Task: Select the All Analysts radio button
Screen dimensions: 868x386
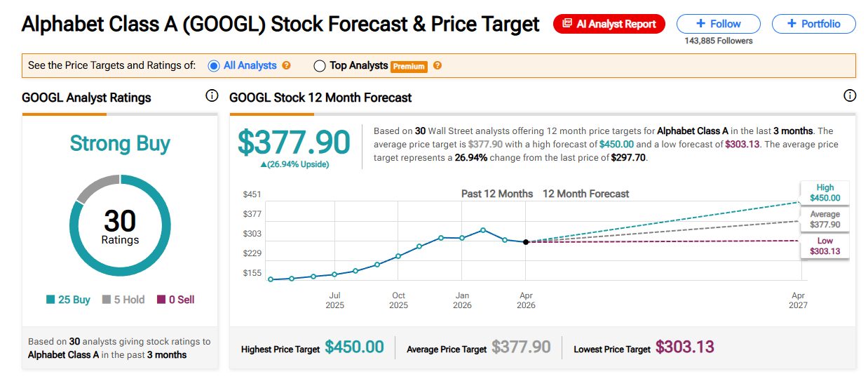Action: (x=215, y=66)
